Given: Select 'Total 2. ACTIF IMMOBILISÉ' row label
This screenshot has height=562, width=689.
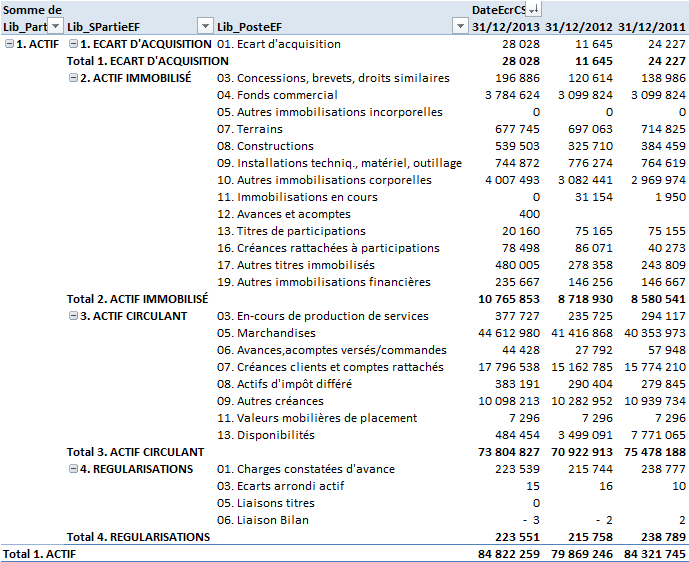Looking at the screenshot, I should click(x=138, y=299).
